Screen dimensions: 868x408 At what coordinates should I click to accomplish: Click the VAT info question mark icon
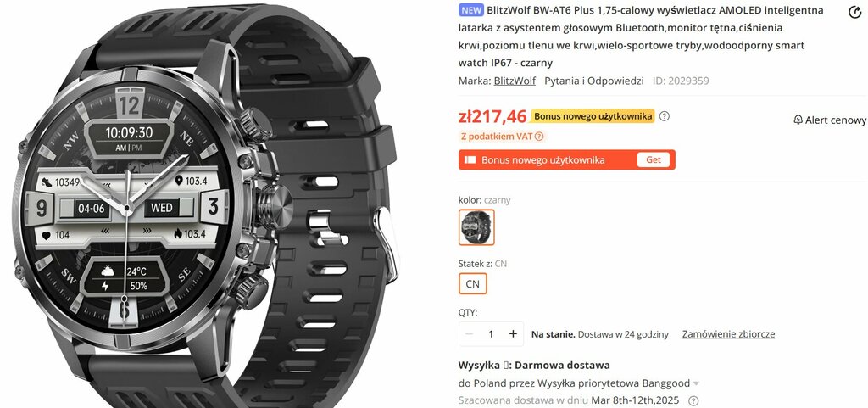point(539,137)
